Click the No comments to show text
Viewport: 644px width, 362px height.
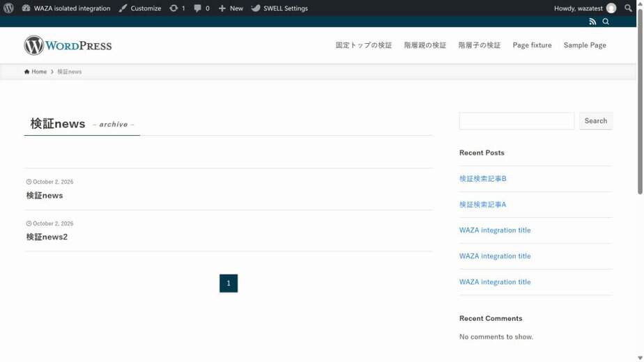click(496, 336)
